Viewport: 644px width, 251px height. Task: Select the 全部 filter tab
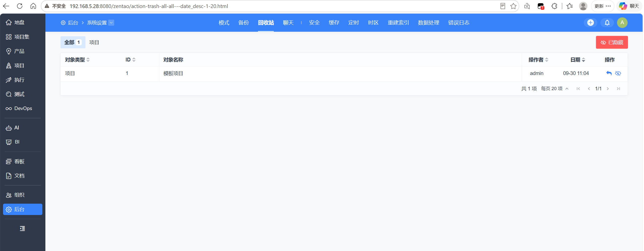click(73, 42)
